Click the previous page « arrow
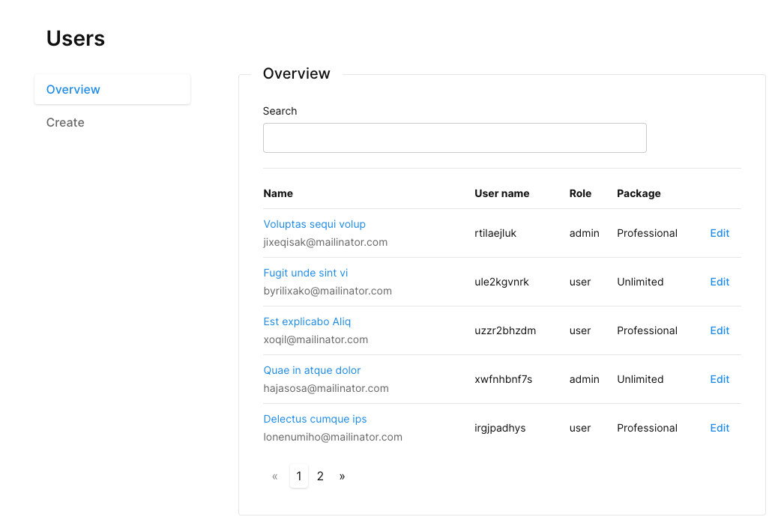Viewport: 781px width, 532px height. [275, 477]
